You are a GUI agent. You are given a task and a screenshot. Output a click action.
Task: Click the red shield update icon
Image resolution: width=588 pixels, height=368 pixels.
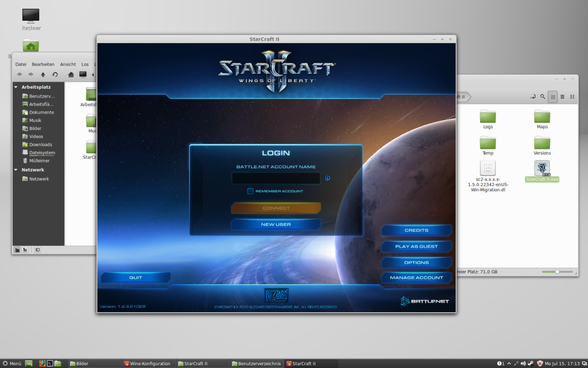[x=540, y=363]
